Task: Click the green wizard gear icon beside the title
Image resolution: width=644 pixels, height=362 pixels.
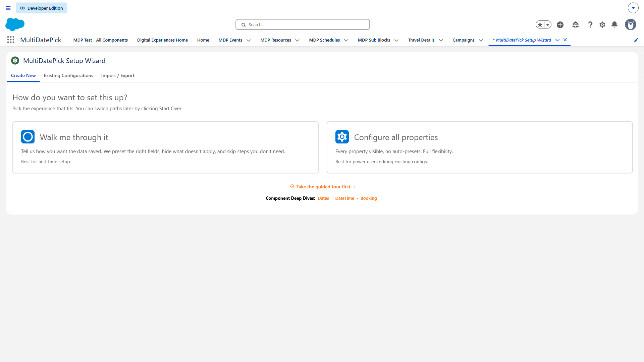Action: click(x=15, y=60)
